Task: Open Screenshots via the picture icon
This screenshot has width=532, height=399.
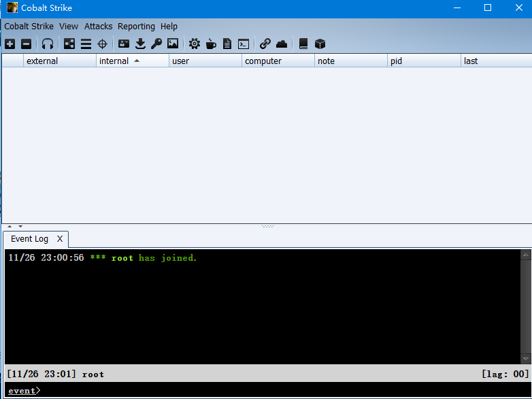Action: 173,44
